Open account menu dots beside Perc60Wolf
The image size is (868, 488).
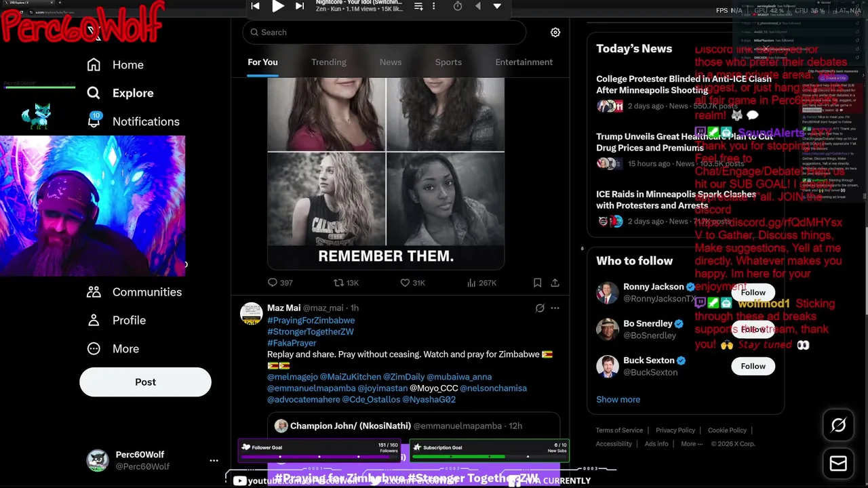[x=214, y=461]
